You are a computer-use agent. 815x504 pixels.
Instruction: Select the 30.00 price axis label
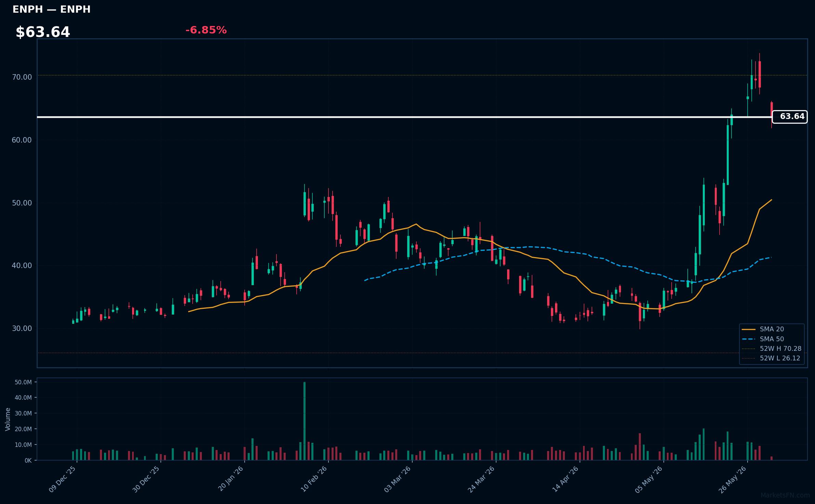tap(22, 329)
